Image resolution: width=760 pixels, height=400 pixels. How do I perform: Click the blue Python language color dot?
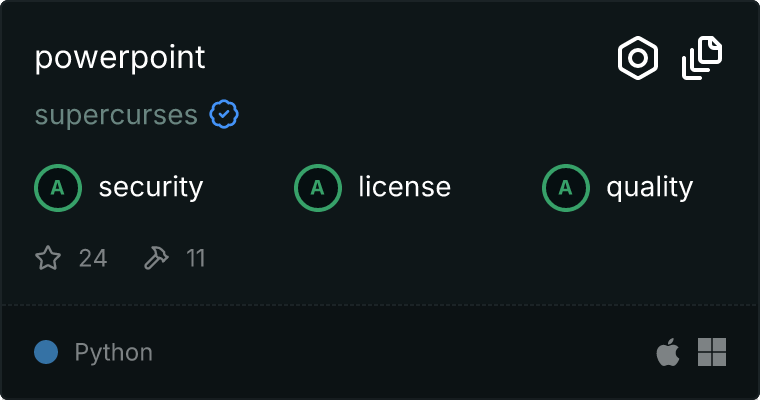46,352
